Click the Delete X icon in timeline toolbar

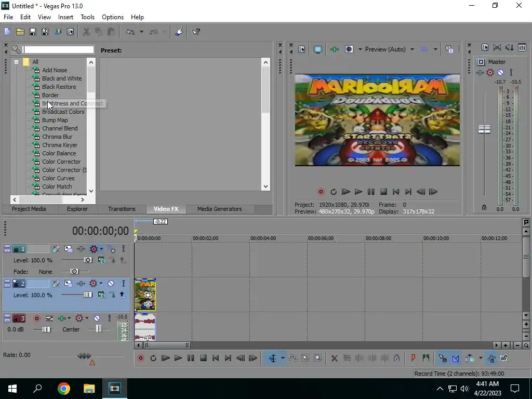point(334,358)
